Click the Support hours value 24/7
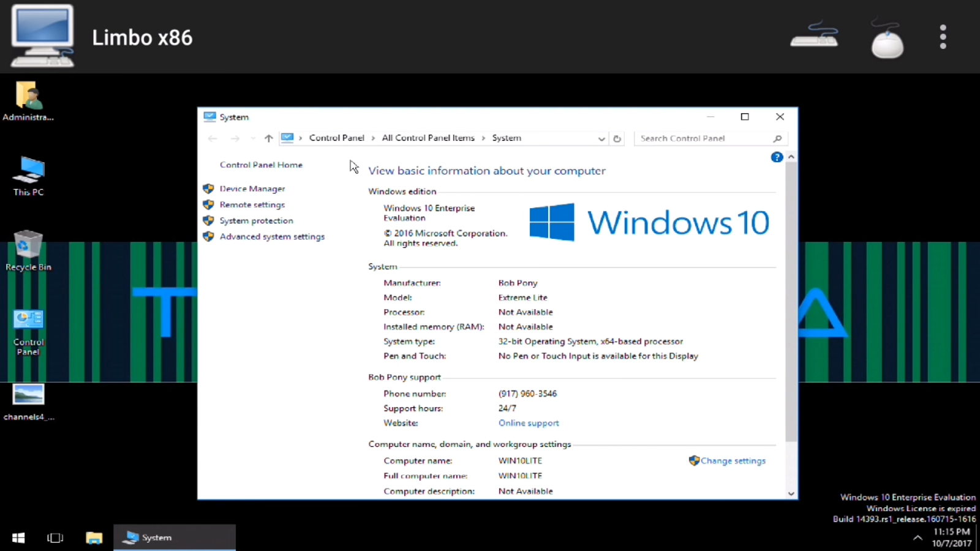The width and height of the screenshot is (980, 551). pyautogui.click(x=507, y=408)
